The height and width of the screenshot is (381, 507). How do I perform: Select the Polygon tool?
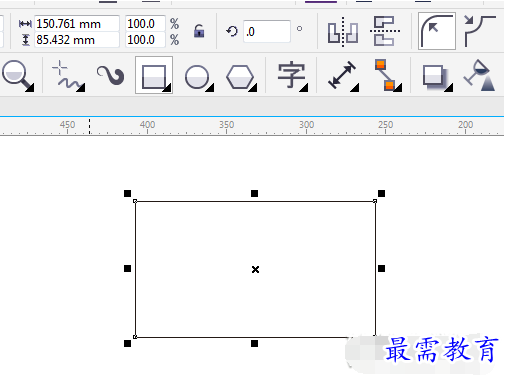[241, 77]
